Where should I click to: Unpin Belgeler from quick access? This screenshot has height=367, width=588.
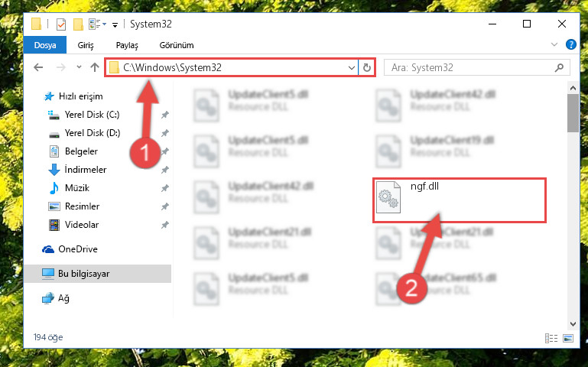pos(165,151)
